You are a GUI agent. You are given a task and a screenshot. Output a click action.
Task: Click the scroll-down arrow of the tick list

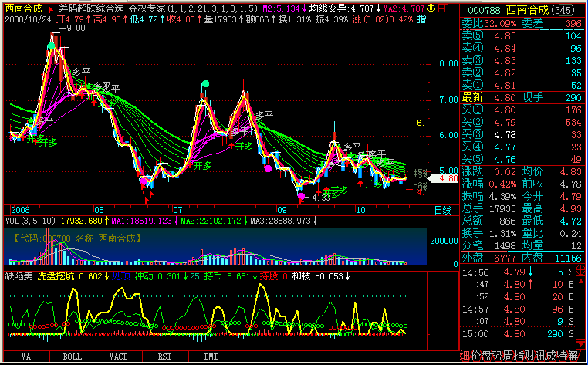point(580,343)
